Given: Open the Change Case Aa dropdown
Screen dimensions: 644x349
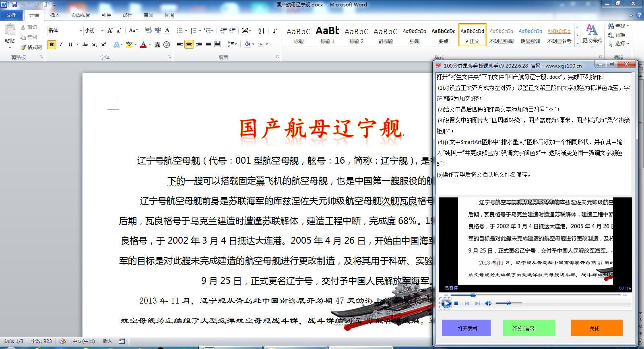Looking at the screenshot, I should [133, 31].
